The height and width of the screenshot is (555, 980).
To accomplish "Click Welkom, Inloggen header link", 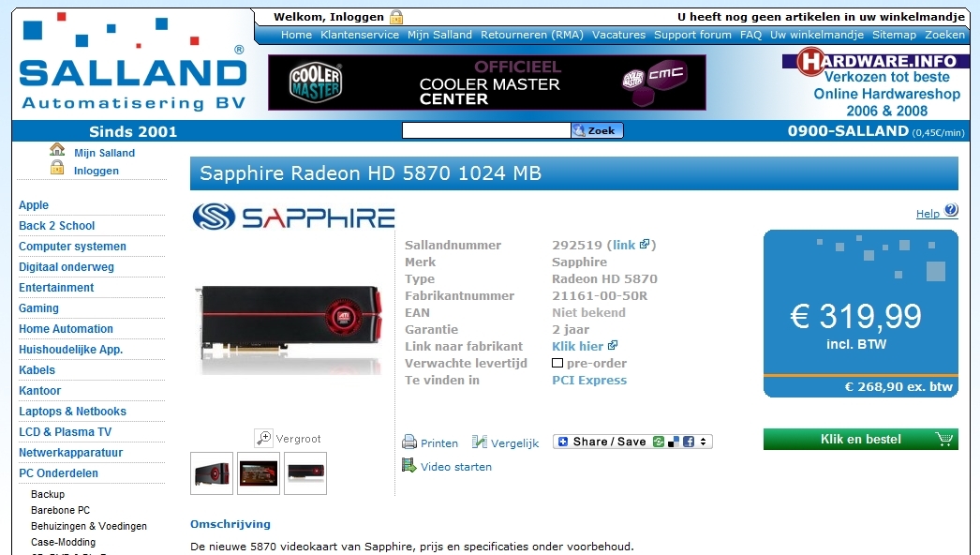I will [329, 17].
